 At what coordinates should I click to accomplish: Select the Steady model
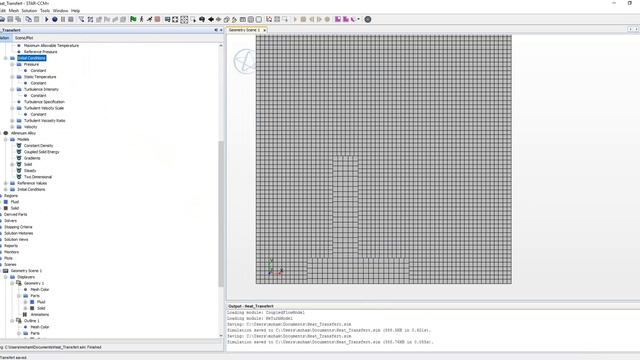[30, 171]
